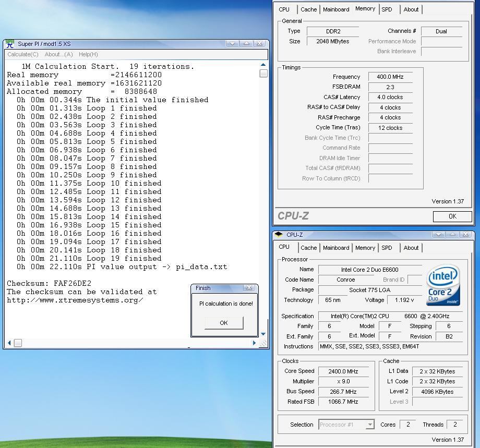This screenshot has width=480, height=448.
Task: Switch to Cache tab in lower CPU-Z window
Action: (308, 248)
